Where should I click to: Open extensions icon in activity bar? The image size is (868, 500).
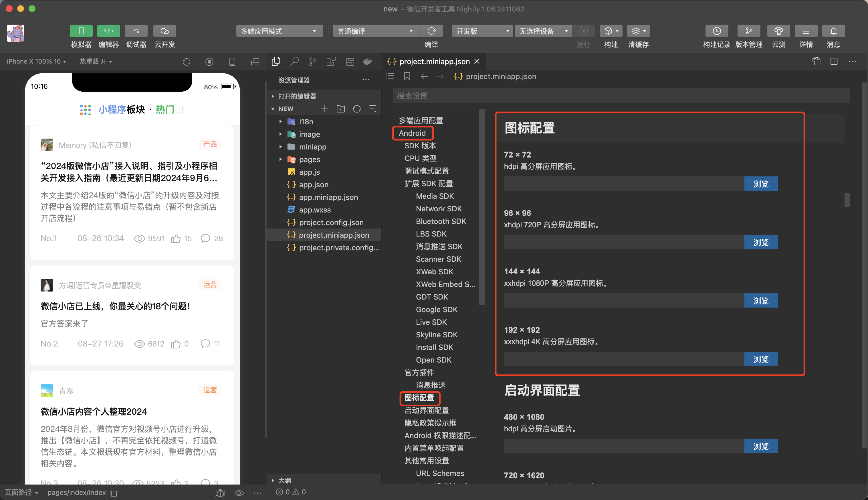[x=331, y=62]
